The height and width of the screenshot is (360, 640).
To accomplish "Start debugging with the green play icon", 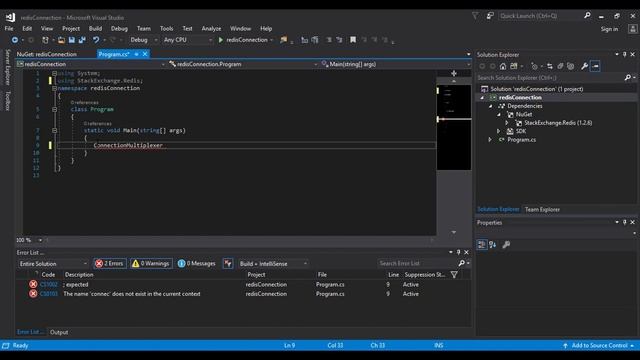I will click(221, 40).
